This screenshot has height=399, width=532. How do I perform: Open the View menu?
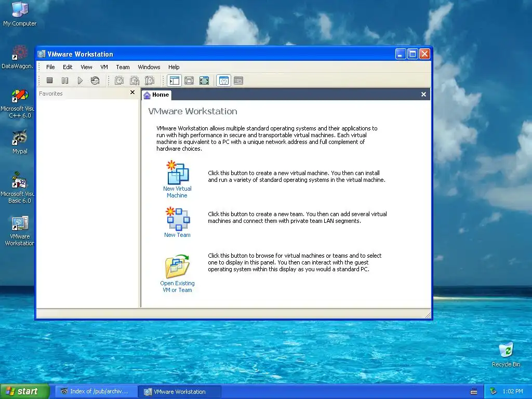pos(86,67)
